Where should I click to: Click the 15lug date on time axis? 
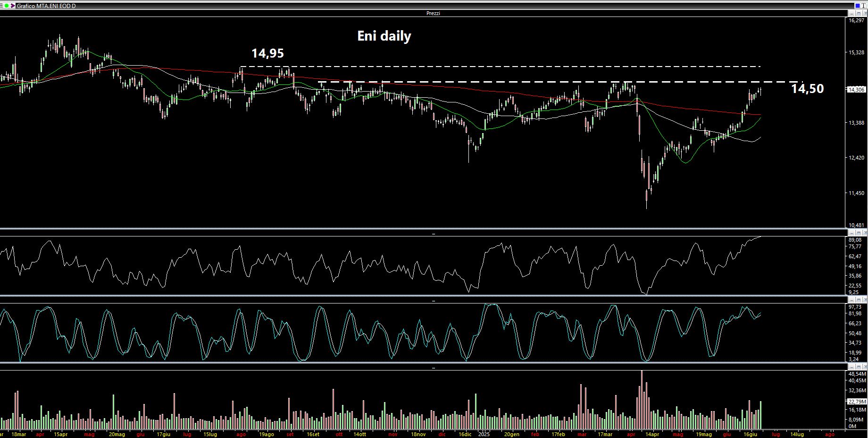pyautogui.click(x=210, y=434)
